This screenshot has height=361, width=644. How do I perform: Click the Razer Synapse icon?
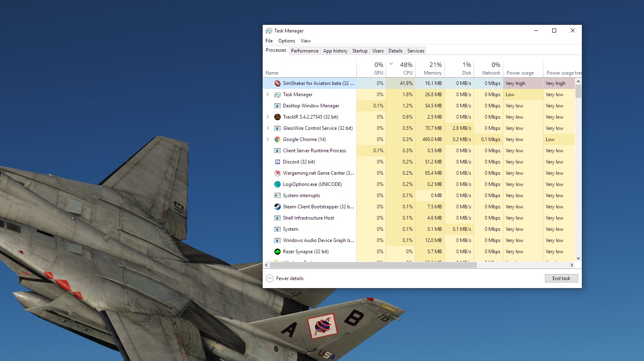[x=277, y=252]
